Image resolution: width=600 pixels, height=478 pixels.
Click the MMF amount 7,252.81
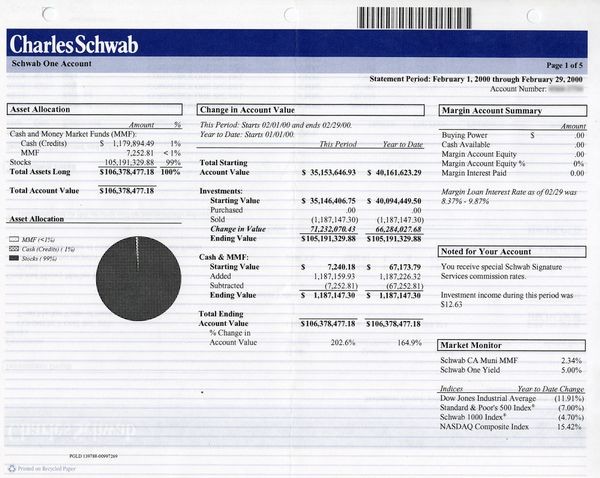[140, 153]
